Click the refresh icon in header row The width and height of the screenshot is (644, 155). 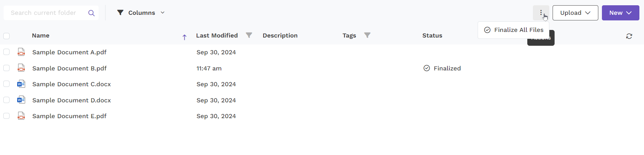point(629,36)
